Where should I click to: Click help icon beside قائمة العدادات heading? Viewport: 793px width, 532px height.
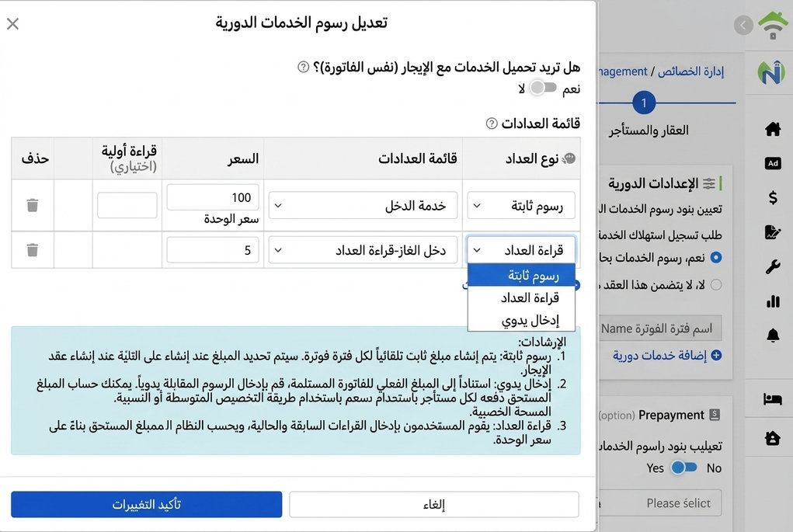tap(492, 123)
